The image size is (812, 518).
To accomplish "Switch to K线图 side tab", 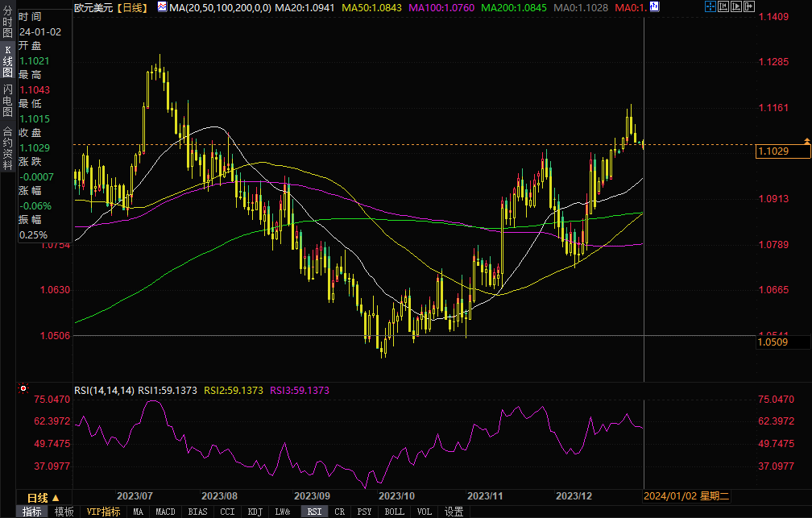I will click(x=7, y=61).
